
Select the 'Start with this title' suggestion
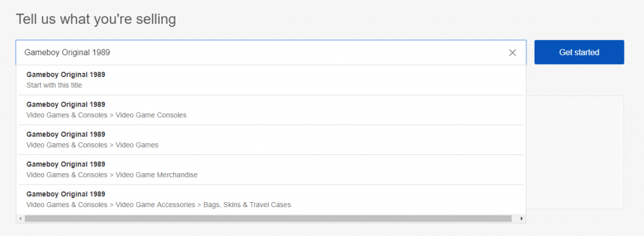click(x=271, y=80)
